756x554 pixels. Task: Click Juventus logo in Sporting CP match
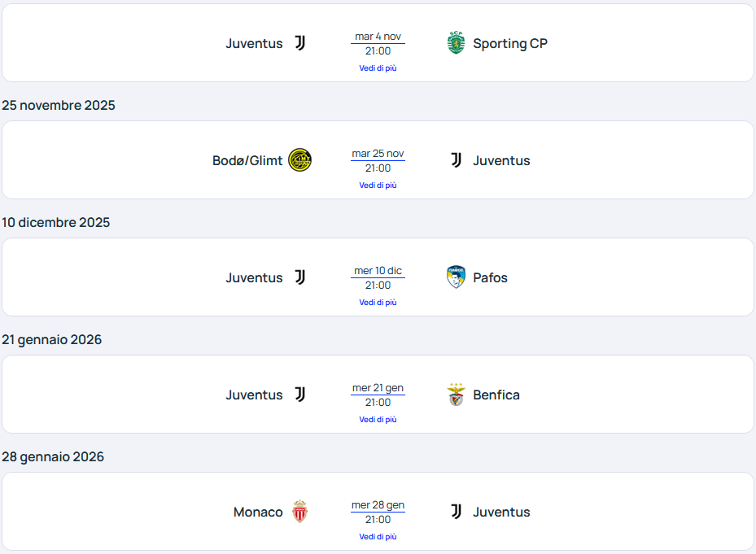pos(299,43)
